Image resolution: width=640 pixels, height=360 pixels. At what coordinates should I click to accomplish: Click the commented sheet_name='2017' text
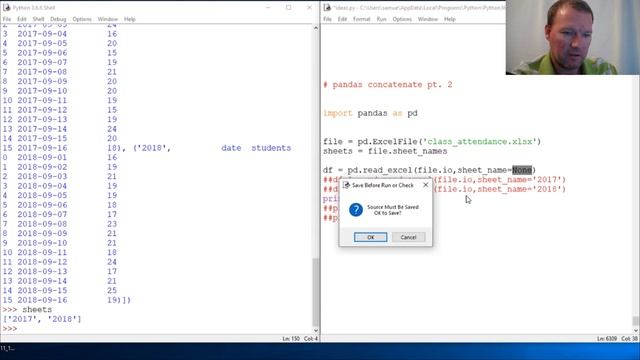tap(522, 180)
